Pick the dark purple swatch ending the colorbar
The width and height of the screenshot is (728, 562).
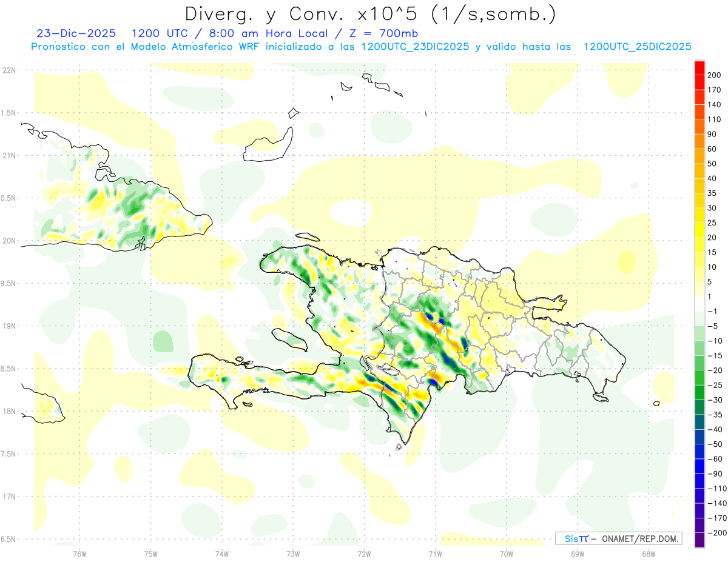click(x=699, y=541)
